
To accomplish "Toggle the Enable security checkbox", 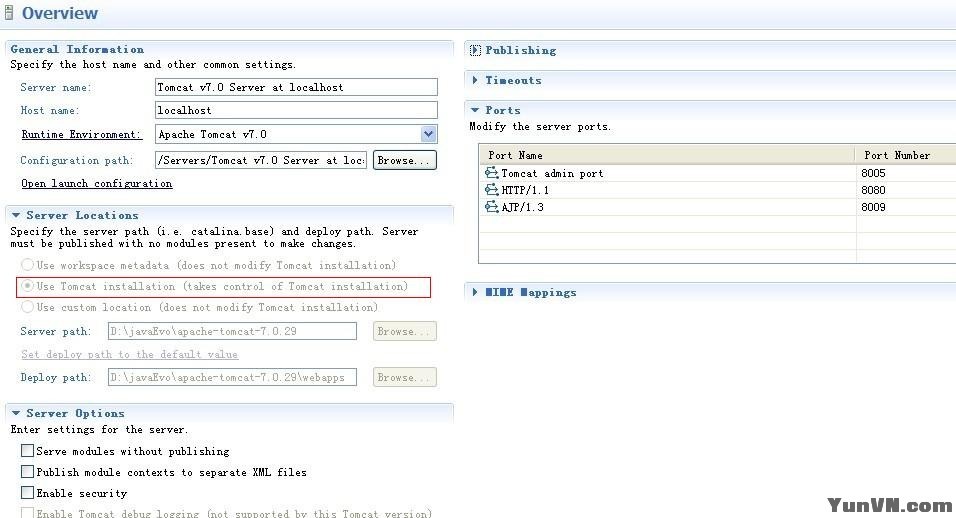I will (x=27, y=492).
